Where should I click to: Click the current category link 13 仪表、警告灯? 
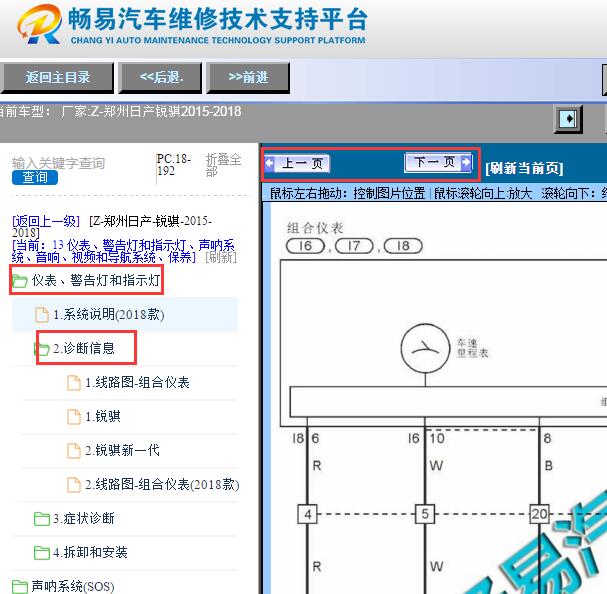(123, 251)
